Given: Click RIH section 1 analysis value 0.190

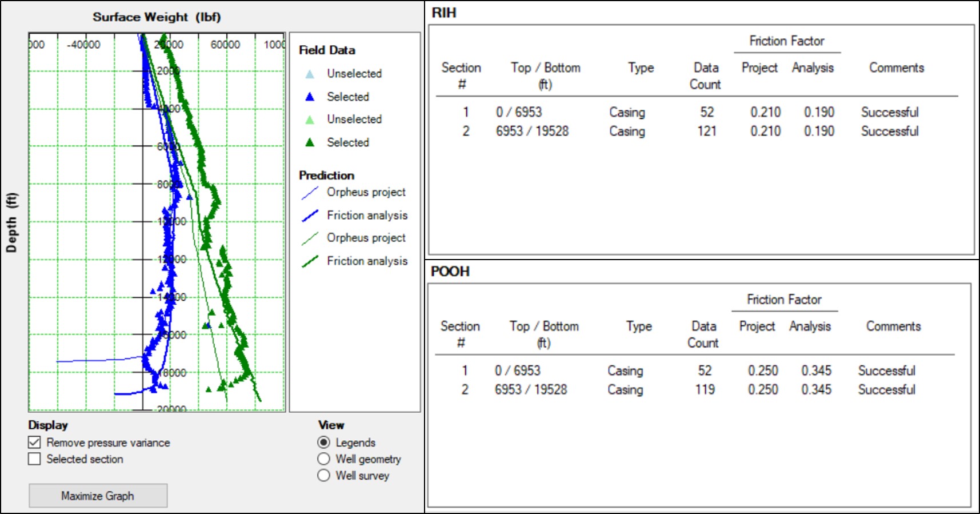Looking at the screenshot, I should click(819, 112).
